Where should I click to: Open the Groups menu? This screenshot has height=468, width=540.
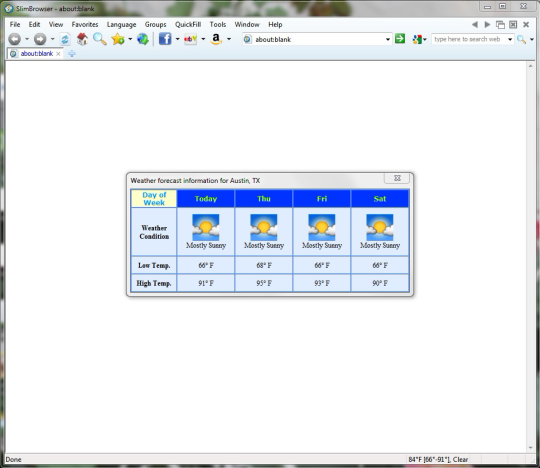155,24
